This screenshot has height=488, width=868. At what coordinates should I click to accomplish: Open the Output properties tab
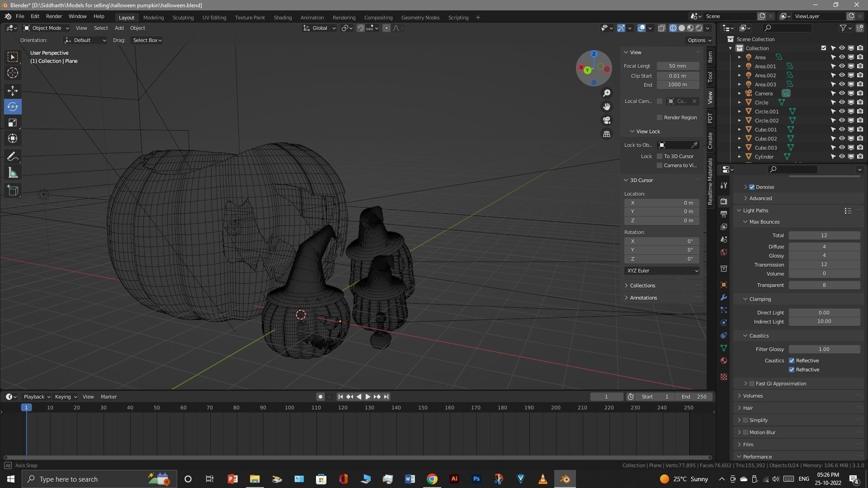(724, 214)
